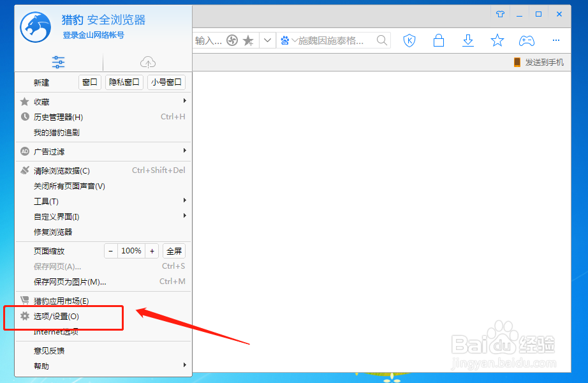Click the skin shirt icon in title bar
This screenshot has width=588, height=383.
point(500,14)
